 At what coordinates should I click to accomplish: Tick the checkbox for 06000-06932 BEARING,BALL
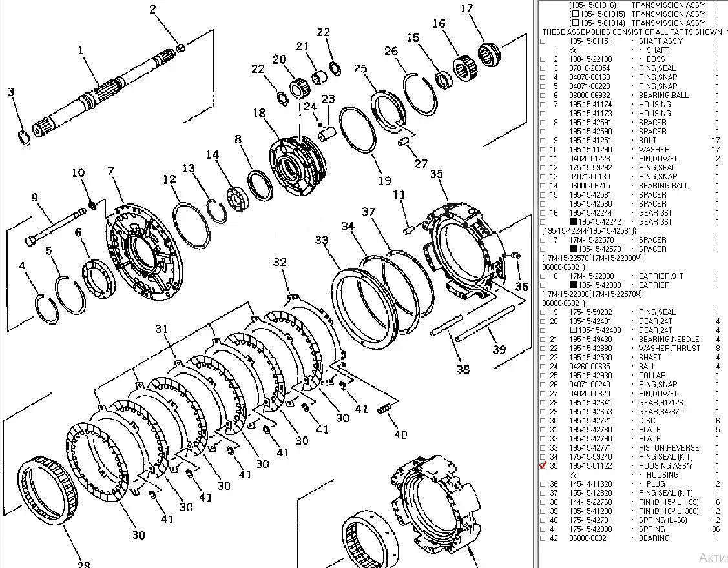[543, 96]
